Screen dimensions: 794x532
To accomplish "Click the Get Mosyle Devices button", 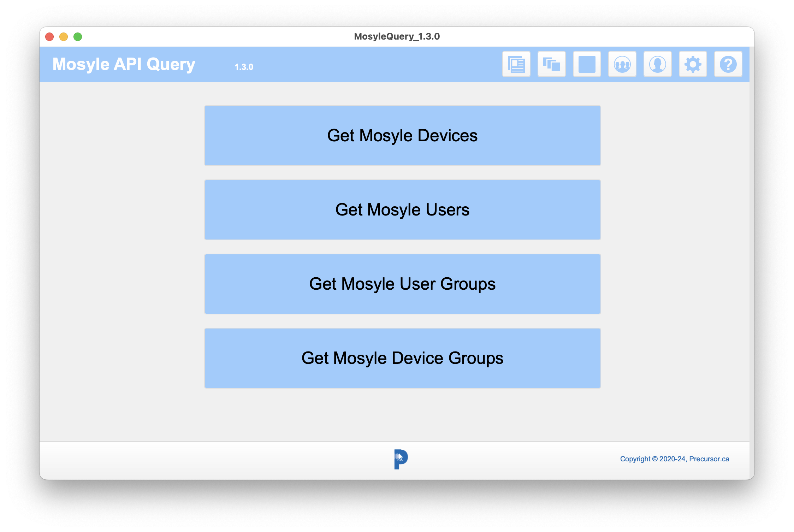I will click(x=402, y=136).
